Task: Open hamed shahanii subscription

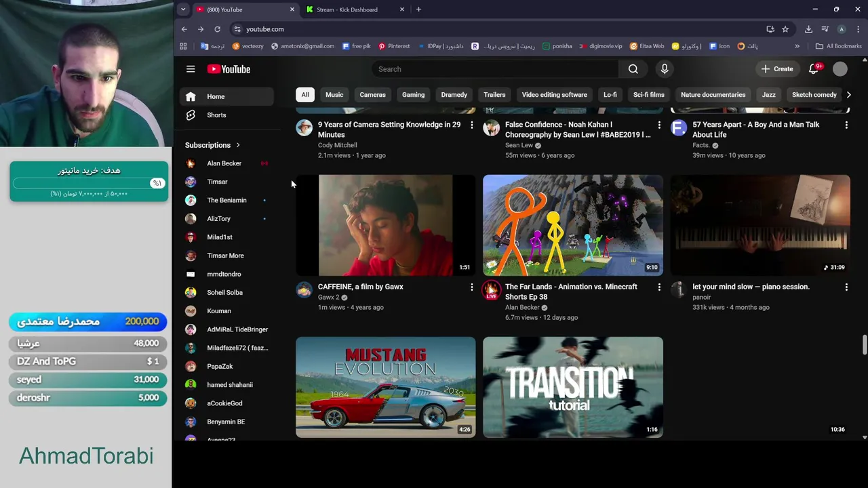Action: pos(226,385)
